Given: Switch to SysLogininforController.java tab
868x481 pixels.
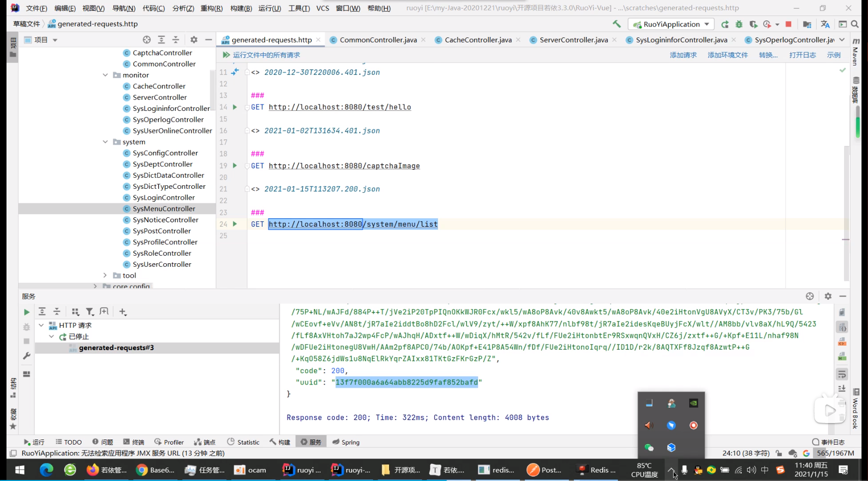Looking at the screenshot, I should click(681, 40).
